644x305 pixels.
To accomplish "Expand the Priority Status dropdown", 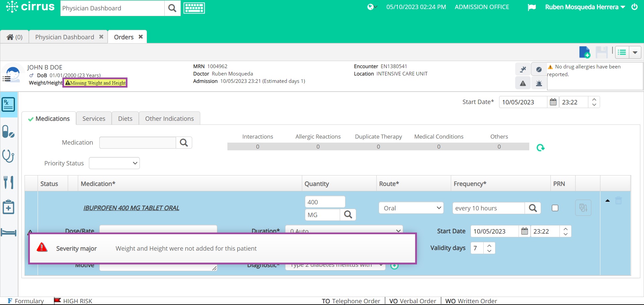I will pyautogui.click(x=114, y=163).
